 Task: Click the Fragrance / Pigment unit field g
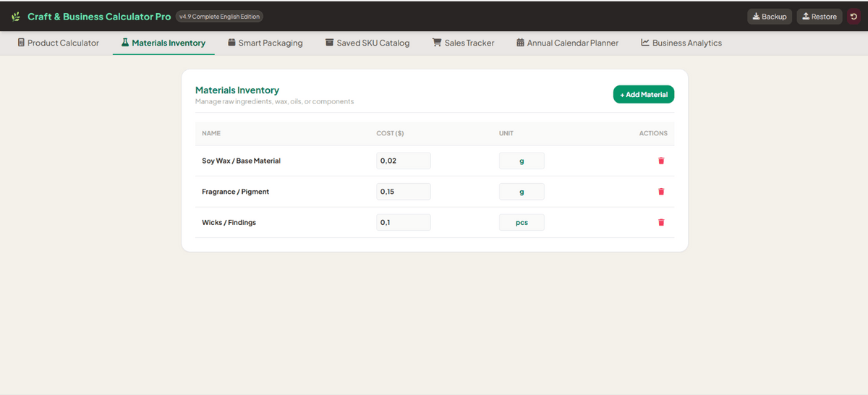[522, 192]
